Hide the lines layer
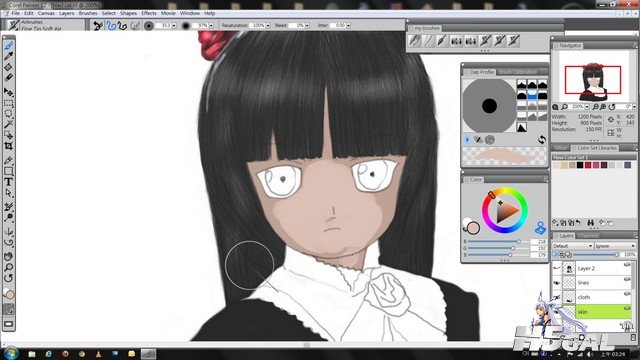 click(556, 282)
